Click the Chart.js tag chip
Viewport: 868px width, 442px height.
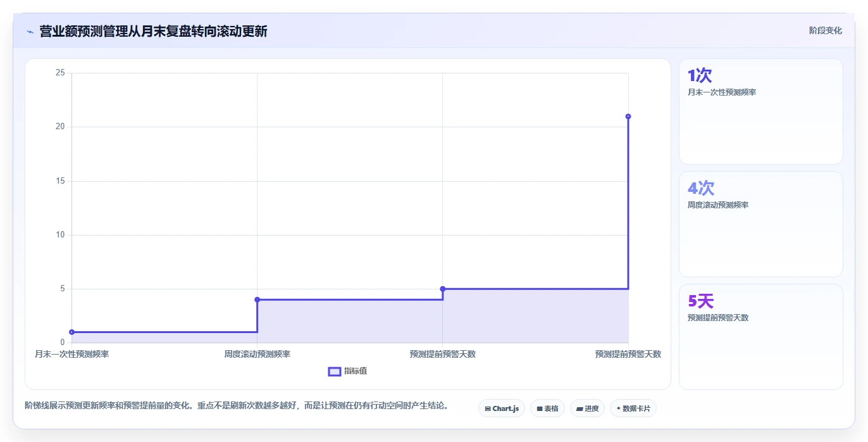click(x=502, y=408)
